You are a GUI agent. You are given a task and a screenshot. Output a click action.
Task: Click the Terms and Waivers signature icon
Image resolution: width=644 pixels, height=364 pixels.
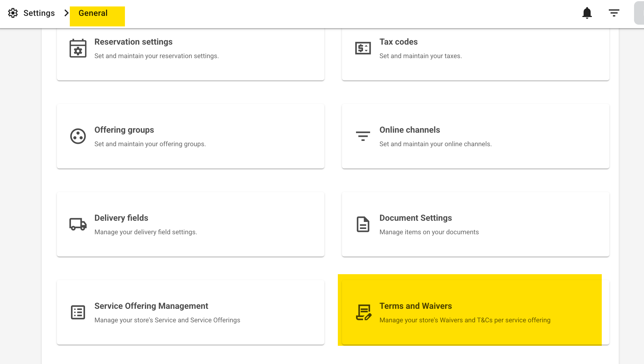(x=364, y=312)
